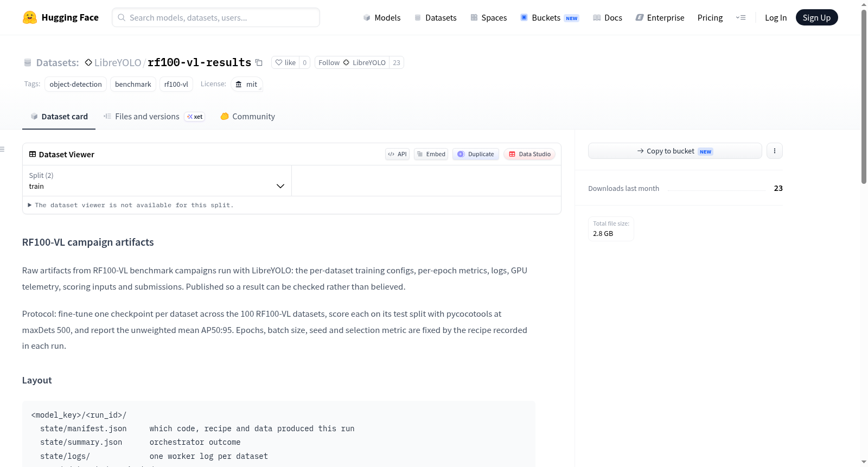Open the navigation overflow menu icon
868x467 pixels.
[741, 17]
